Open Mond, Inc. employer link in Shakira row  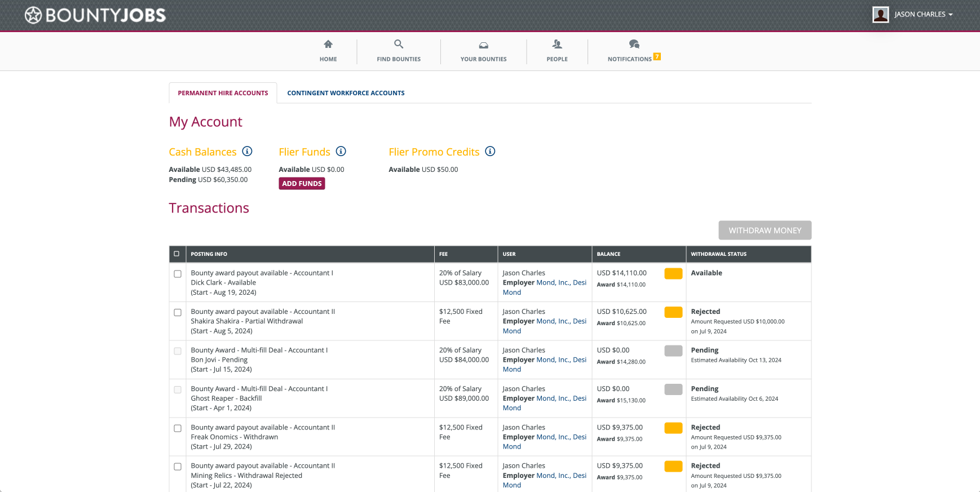pyautogui.click(x=553, y=321)
